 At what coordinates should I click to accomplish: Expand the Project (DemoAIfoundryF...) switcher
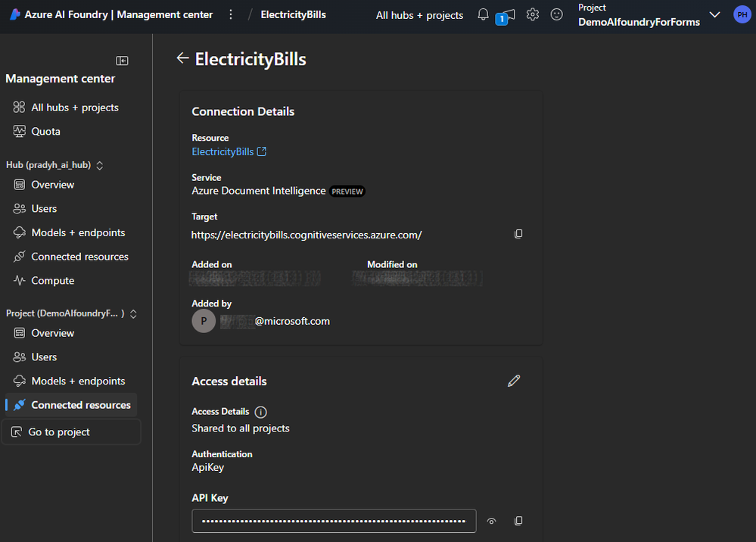133,314
